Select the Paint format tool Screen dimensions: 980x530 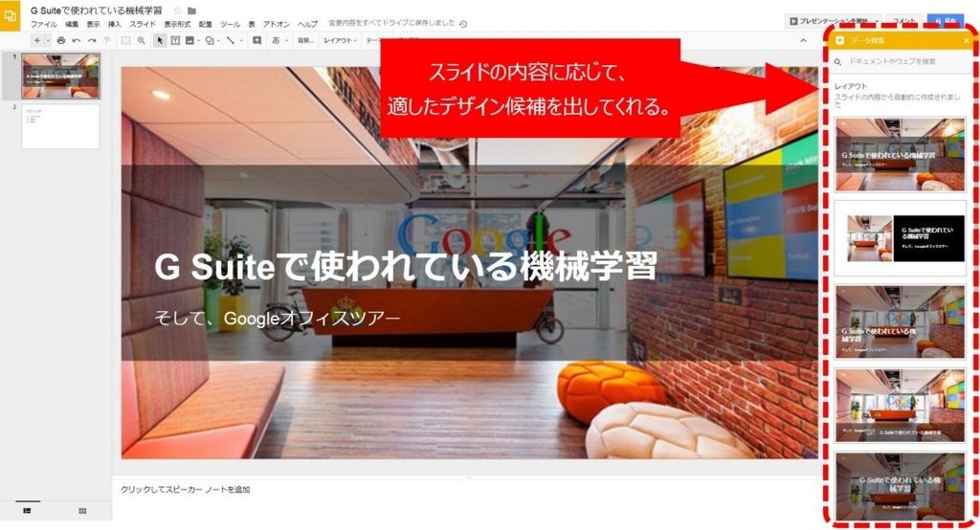(107, 40)
